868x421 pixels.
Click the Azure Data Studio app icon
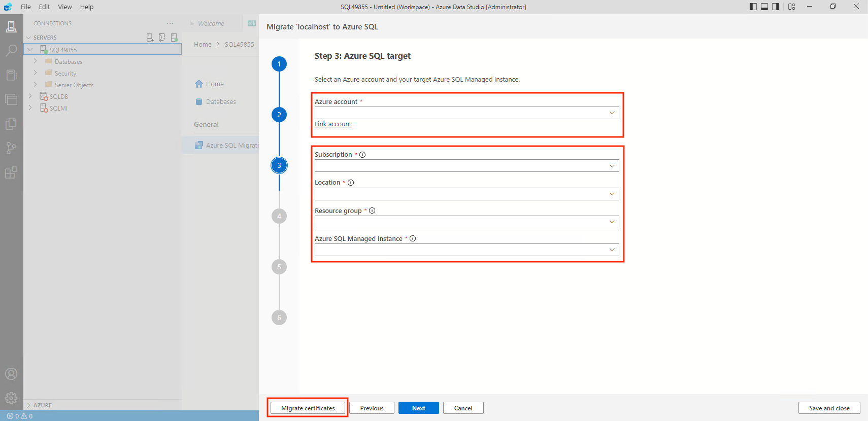pos(8,7)
